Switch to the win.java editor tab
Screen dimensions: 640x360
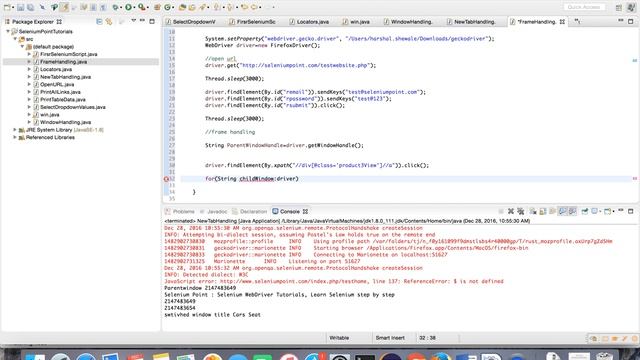click(x=356, y=22)
